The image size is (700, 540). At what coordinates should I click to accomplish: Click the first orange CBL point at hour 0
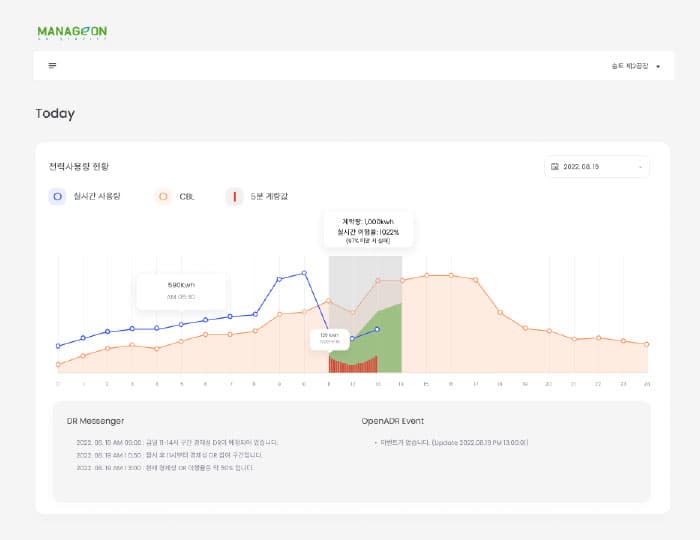tap(58, 365)
